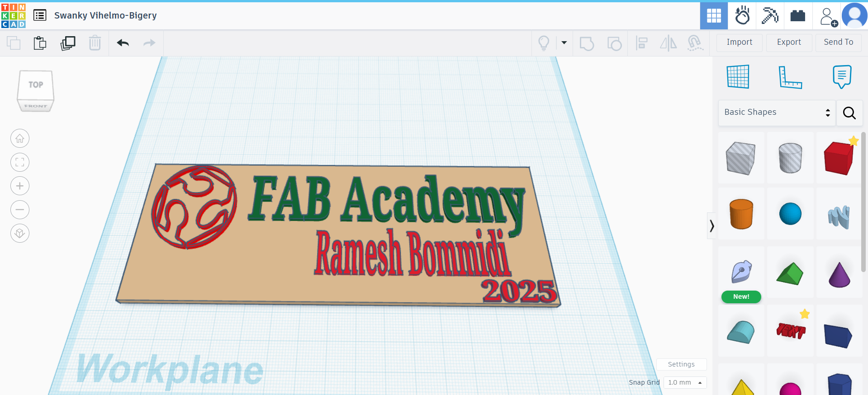Click the Home view button
868x395 pixels.
click(20, 139)
